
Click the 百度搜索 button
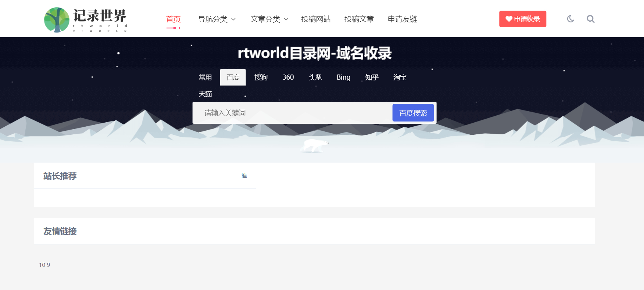(413, 113)
